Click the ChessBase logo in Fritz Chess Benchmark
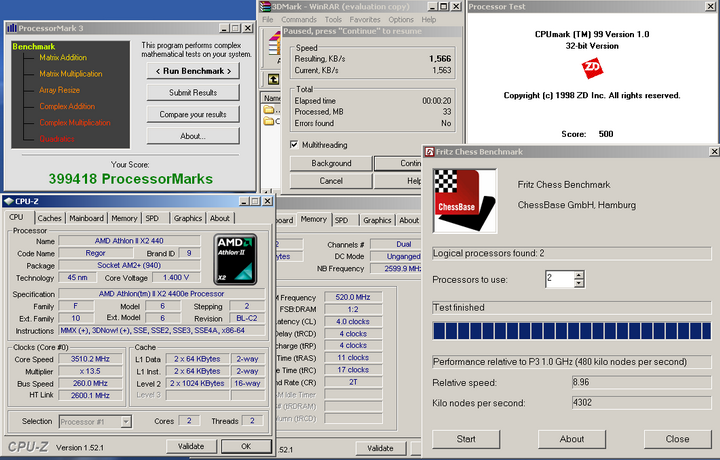Viewport: 720px width, 460px height. [465, 201]
